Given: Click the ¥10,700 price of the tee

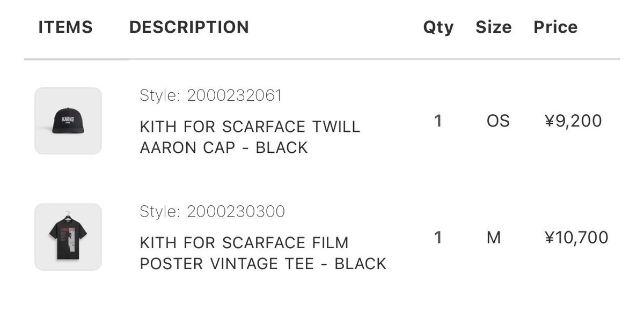Looking at the screenshot, I should 576,237.
